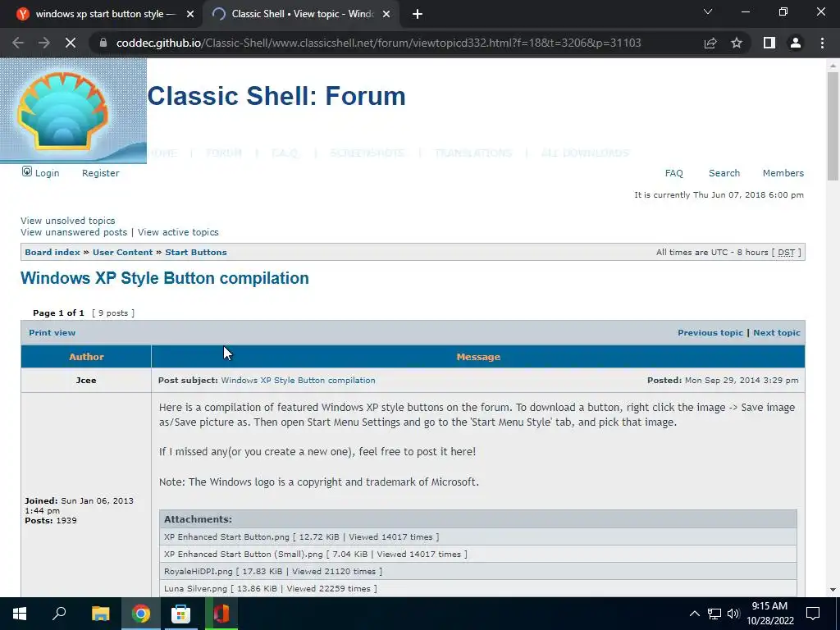Go to Next topic
Screen dimensions: 840x630
click(776, 333)
